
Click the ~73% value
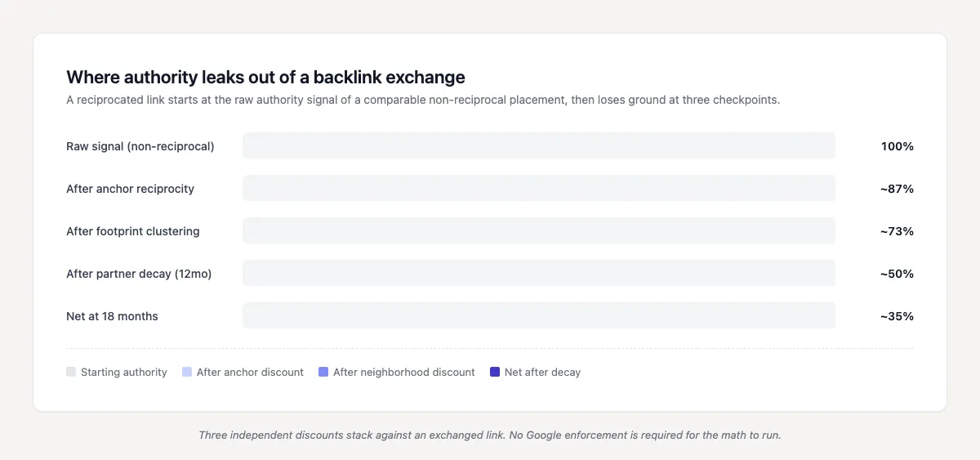coord(897,231)
